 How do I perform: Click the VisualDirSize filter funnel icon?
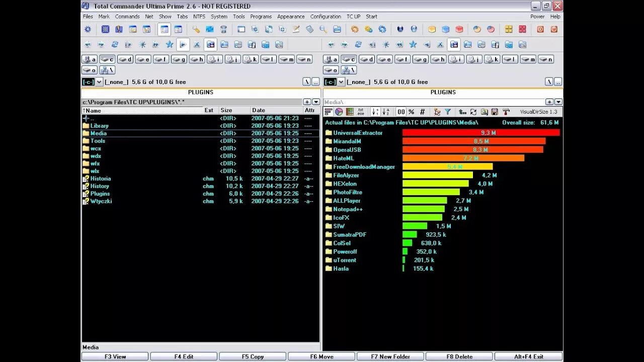[x=447, y=112]
